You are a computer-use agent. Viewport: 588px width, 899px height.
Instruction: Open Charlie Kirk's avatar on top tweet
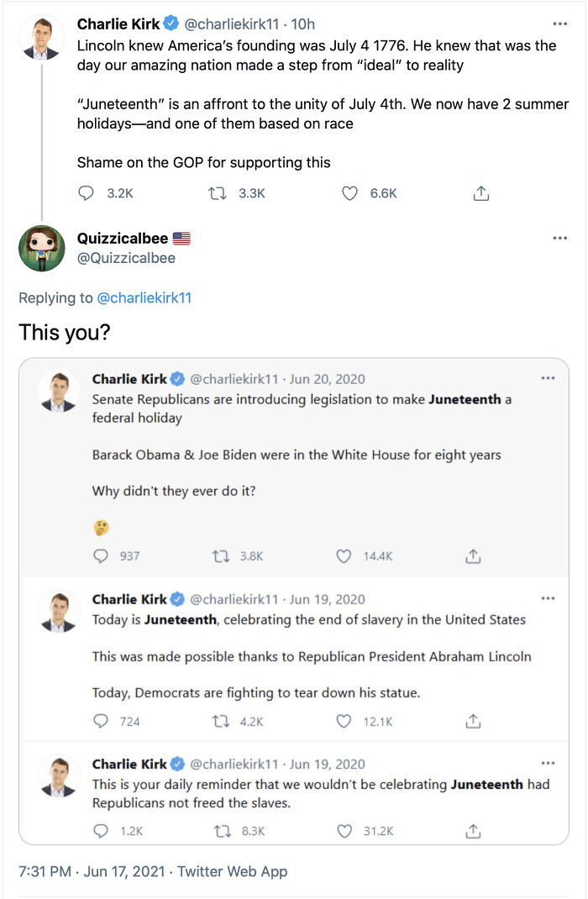coord(41,37)
